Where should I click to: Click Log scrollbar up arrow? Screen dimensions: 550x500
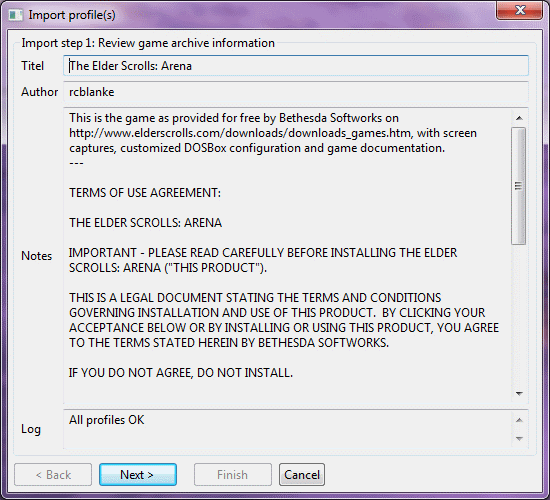coord(519,420)
